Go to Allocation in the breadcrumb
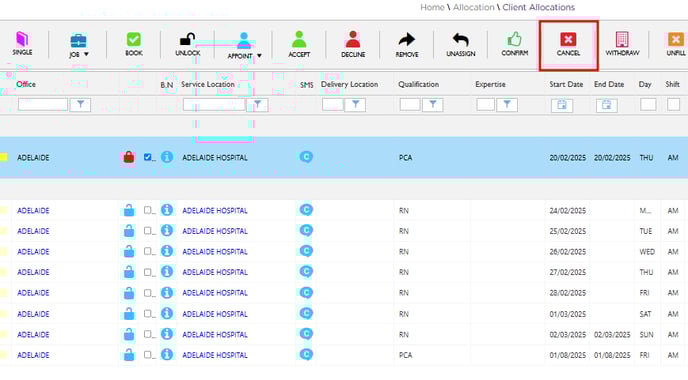Screen dimensions: 688x380 click(x=473, y=7)
